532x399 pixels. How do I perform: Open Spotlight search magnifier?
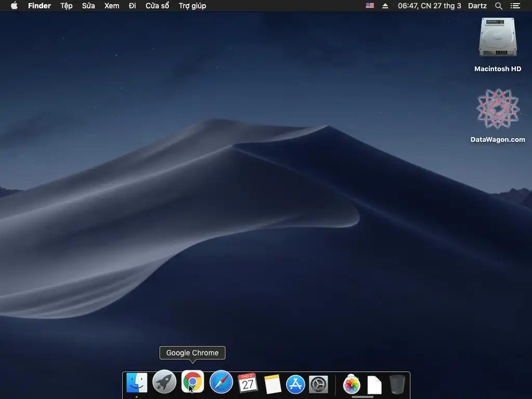tap(498, 6)
